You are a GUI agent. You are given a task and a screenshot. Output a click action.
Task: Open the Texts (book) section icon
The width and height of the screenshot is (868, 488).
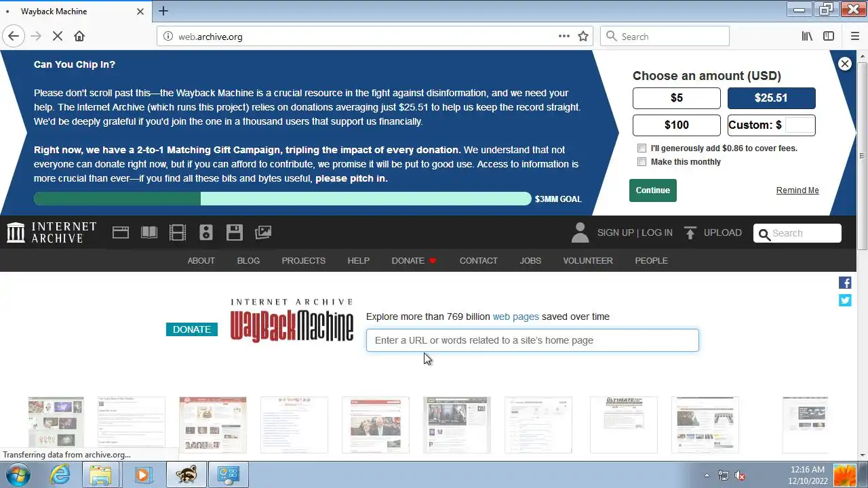(149, 232)
